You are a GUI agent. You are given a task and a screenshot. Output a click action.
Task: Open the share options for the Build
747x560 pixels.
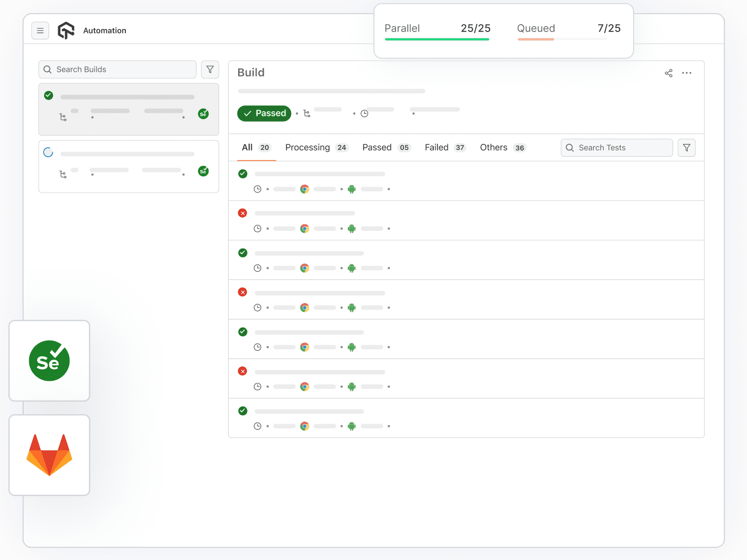coord(668,73)
